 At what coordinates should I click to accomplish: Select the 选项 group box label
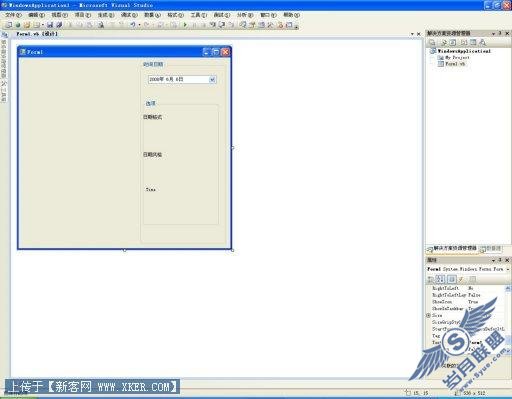[x=151, y=103]
